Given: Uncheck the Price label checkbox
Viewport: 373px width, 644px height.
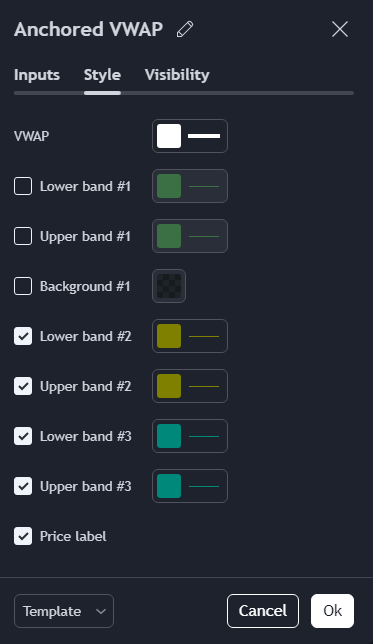Looking at the screenshot, I should pyautogui.click(x=23, y=536).
